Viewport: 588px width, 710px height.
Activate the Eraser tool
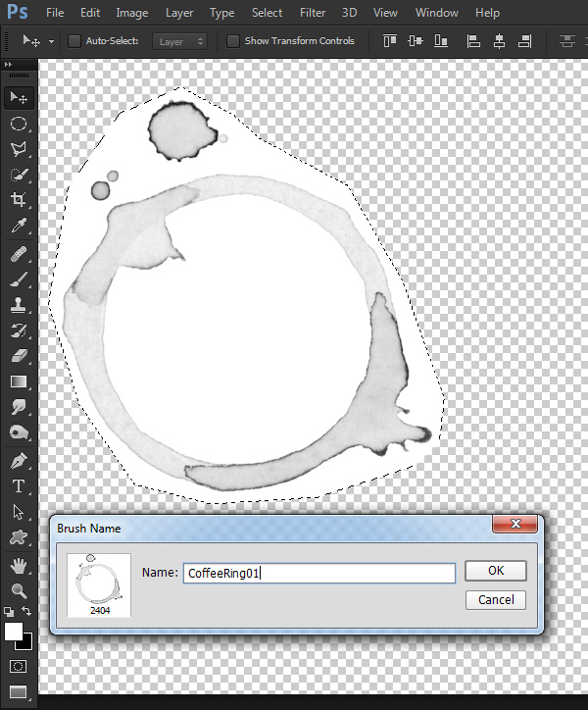pos(19,355)
